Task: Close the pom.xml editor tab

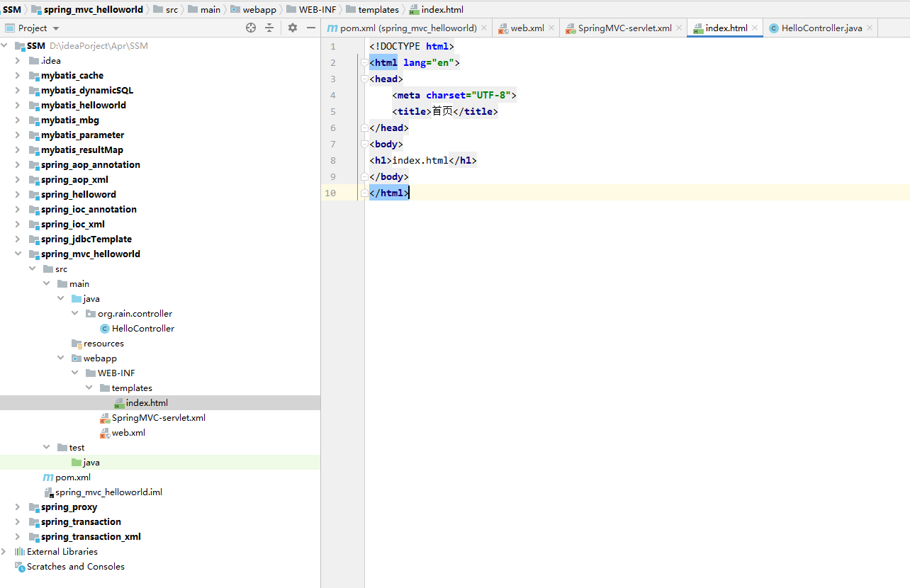Action: point(484,28)
